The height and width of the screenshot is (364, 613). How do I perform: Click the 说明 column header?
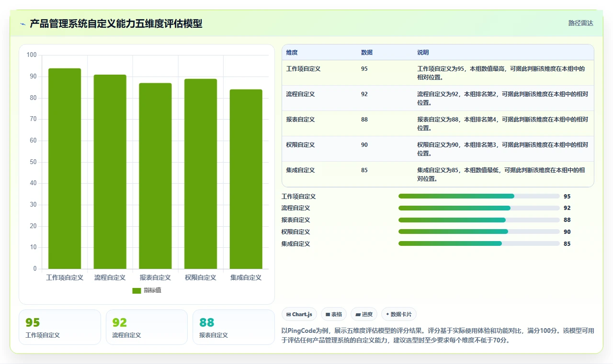[x=423, y=53]
